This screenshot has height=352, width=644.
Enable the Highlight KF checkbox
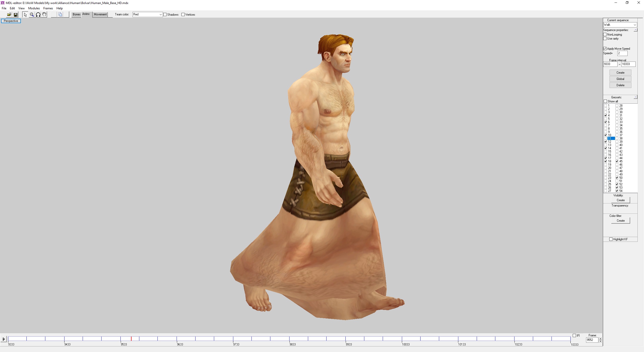pos(611,239)
